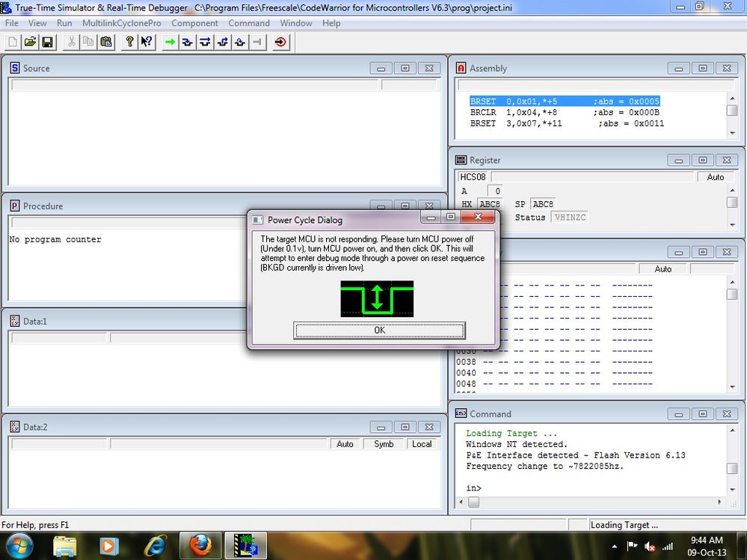Click the SP register value ABC8
This screenshot has height=560, width=747.
pyautogui.click(x=543, y=204)
